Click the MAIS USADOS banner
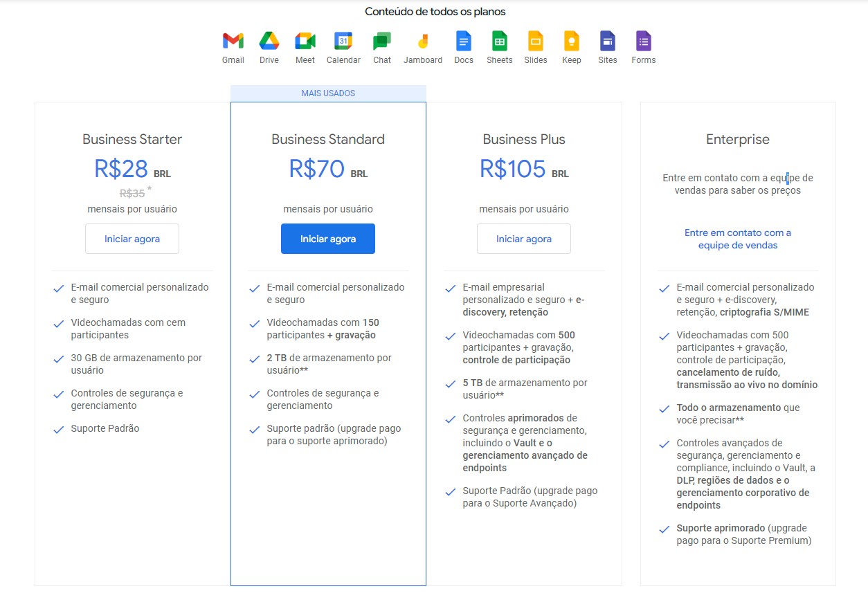 coord(327,93)
